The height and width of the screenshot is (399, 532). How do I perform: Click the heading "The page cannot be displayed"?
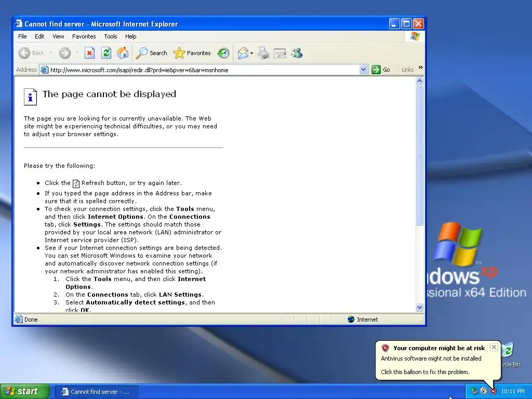point(109,94)
